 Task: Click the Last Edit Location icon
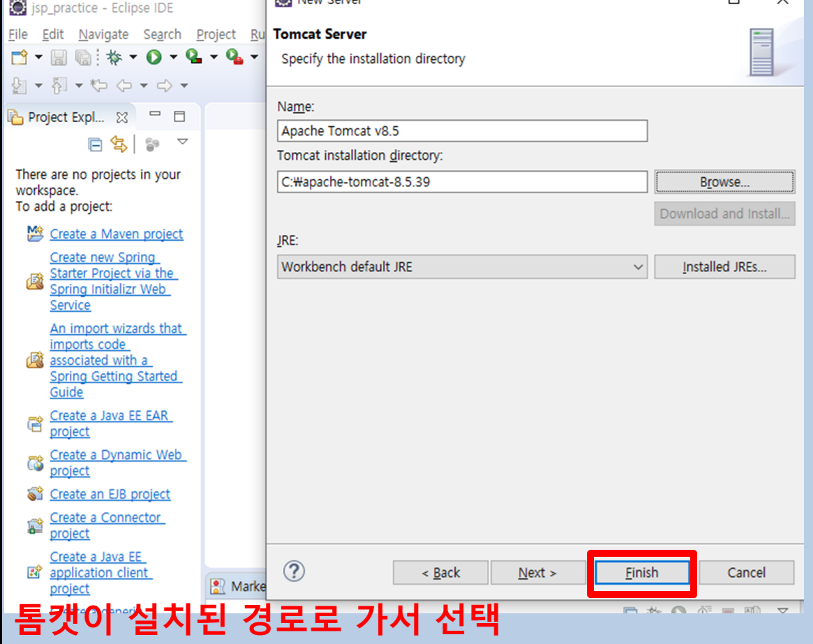(98, 85)
